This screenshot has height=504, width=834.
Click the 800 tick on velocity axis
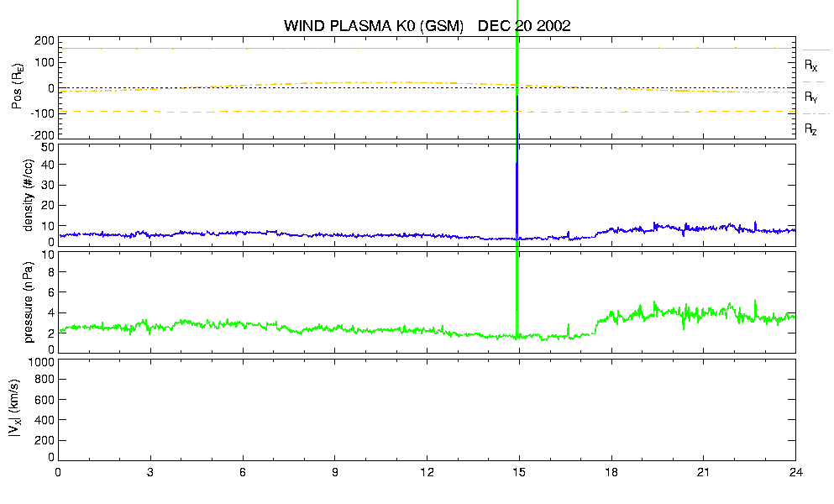pos(45,380)
